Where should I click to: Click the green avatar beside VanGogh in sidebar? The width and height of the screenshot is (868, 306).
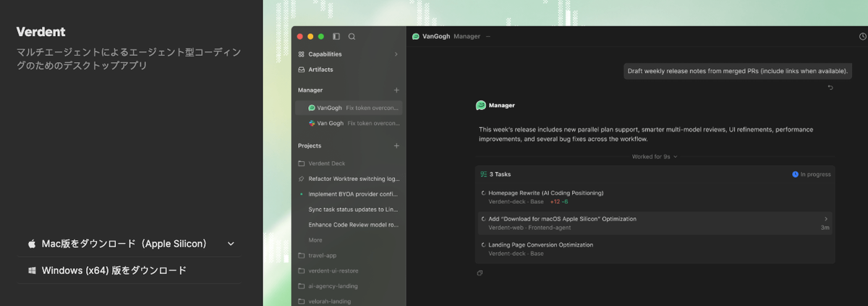coord(312,108)
